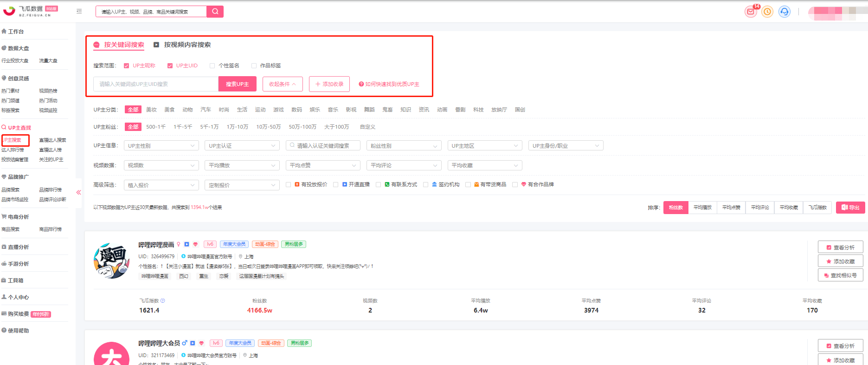Check the 有带货商品 filter checkbox

tap(468, 184)
